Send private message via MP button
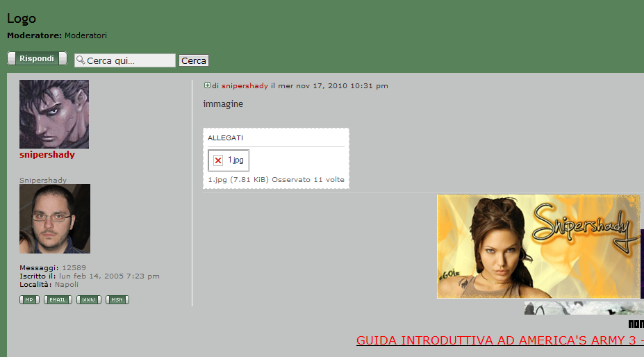The height and width of the screenshot is (357, 644). (x=29, y=300)
